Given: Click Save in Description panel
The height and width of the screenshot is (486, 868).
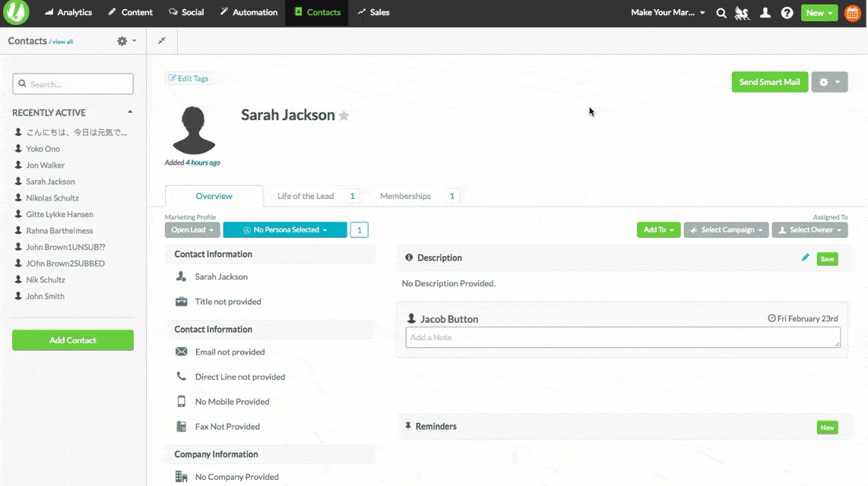Looking at the screenshot, I should 827,259.
